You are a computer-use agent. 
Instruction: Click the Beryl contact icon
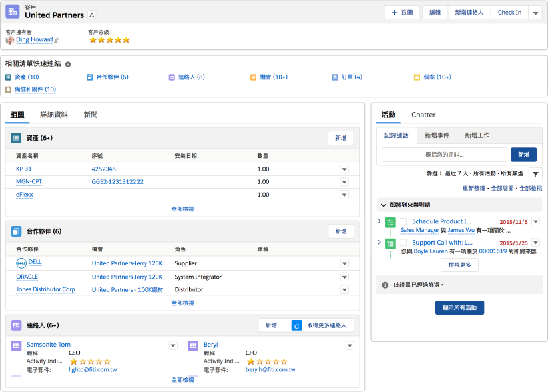pyautogui.click(x=193, y=346)
